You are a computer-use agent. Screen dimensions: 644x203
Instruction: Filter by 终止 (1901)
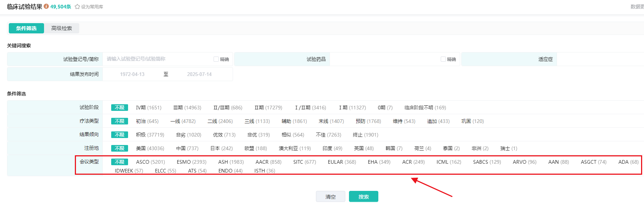coord(365,135)
